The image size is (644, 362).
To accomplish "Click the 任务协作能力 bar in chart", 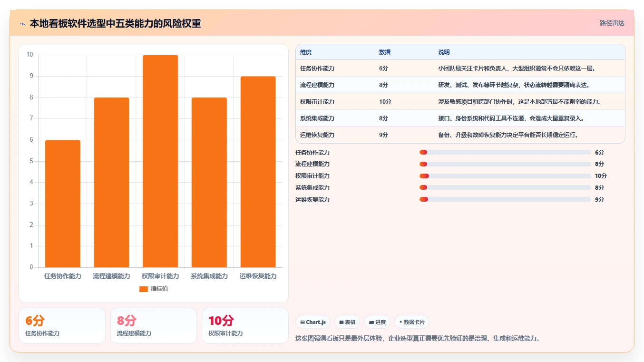I will click(63, 204).
